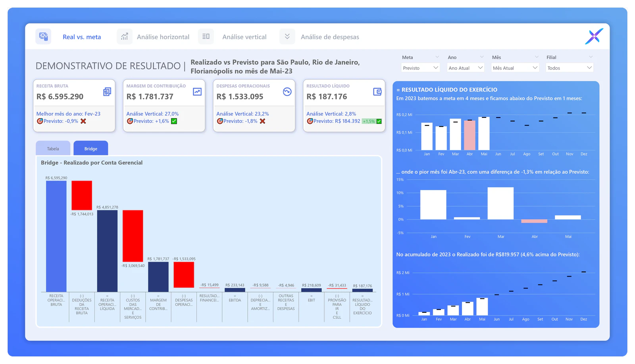Image resolution: width=635 pixels, height=364 pixels.
Task: Open the Análise horizontal page
Action: click(x=163, y=37)
